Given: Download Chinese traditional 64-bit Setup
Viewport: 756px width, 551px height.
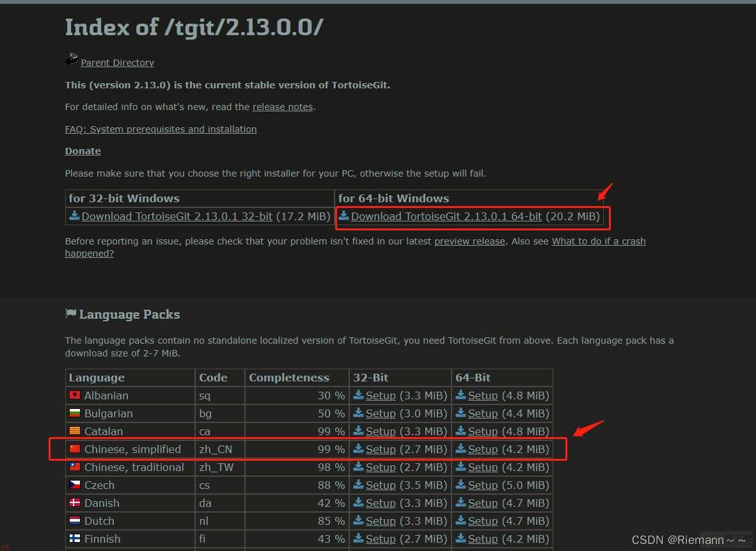Looking at the screenshot, I should tap(483, 467).
